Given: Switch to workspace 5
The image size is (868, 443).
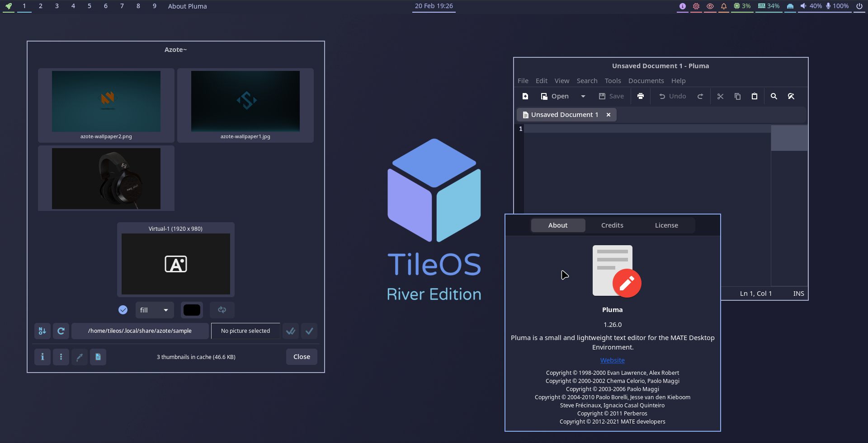Looking at the screenshot, I should pyautogui.click(x=90, y=6).
